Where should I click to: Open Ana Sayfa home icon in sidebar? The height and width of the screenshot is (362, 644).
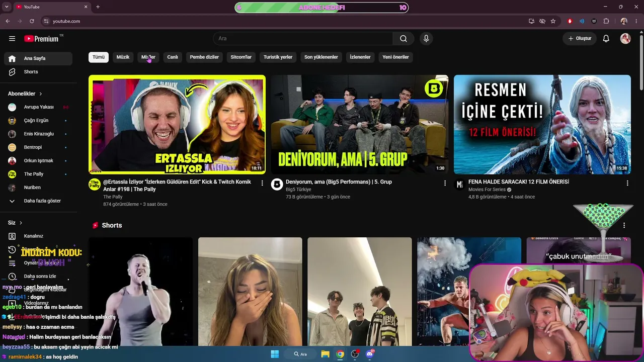coord(12,58)
